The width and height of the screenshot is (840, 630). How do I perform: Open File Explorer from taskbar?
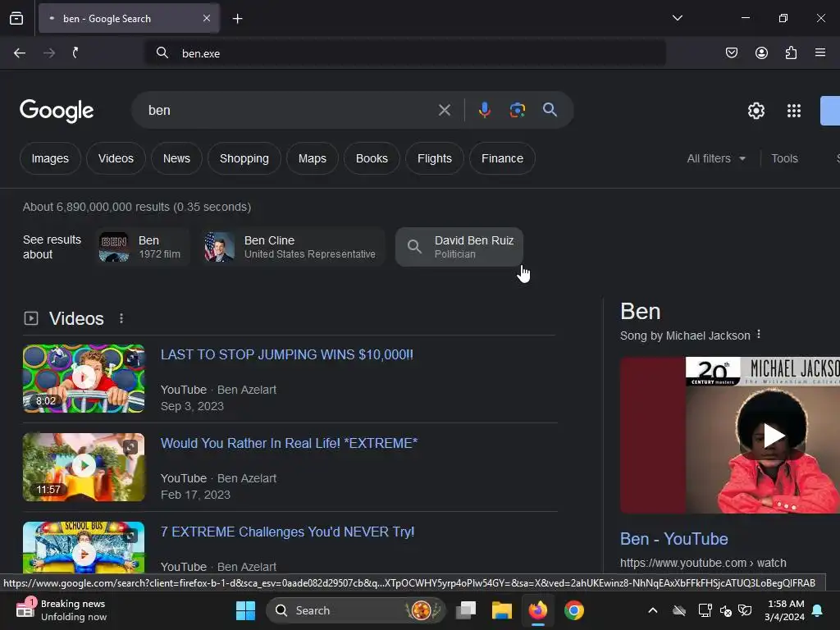502,610
